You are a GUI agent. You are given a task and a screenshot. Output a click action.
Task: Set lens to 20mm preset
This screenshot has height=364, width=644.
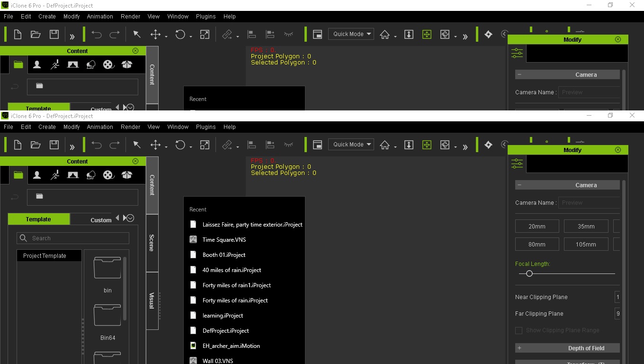tap(537, 226)
